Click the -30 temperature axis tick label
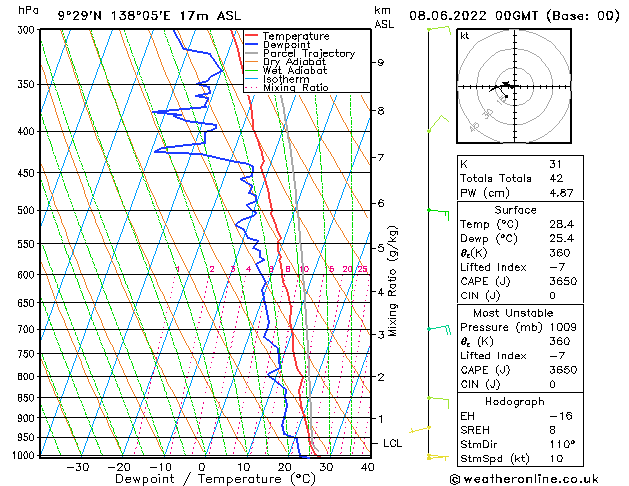 click(77, 467)
